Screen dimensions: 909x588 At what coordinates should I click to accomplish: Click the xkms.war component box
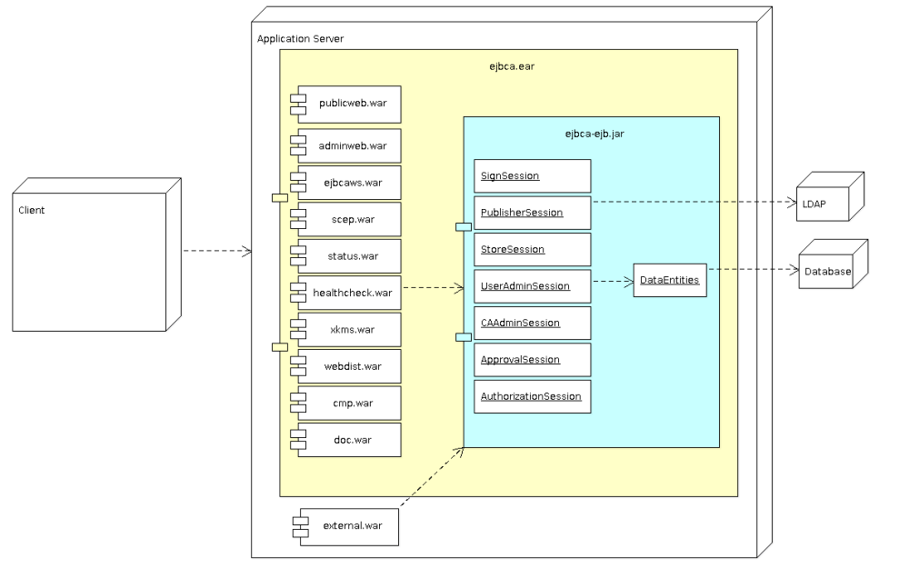[x=350, y=330]
